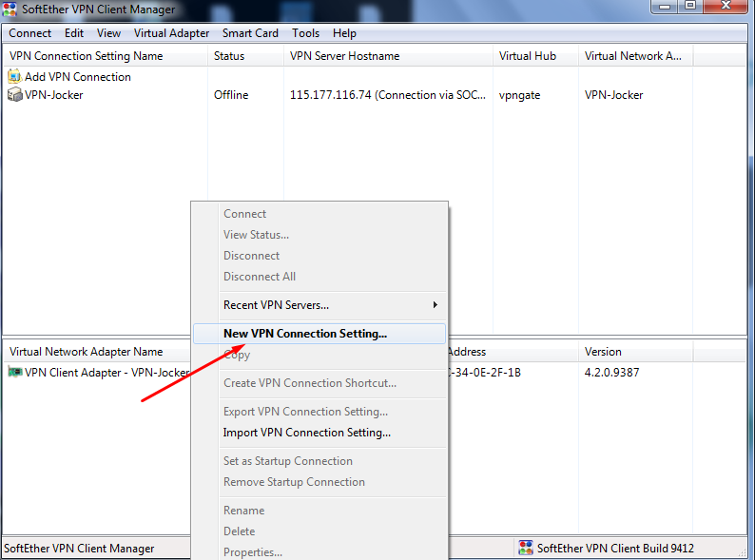Click Delete in the context menu
The height and width of the screenshot is (560, 755).
point(319,531)
